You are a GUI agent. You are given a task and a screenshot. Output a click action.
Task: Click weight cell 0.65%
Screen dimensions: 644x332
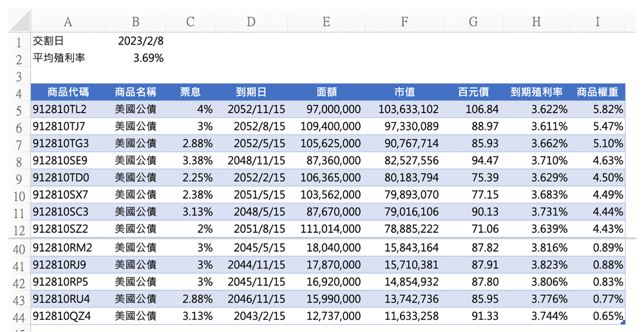coord(598,316)
